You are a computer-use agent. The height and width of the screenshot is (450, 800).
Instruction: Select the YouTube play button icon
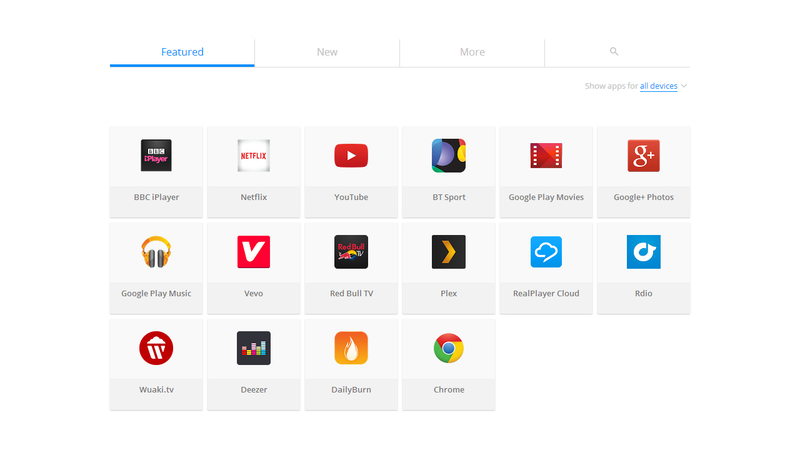[351, 156]
